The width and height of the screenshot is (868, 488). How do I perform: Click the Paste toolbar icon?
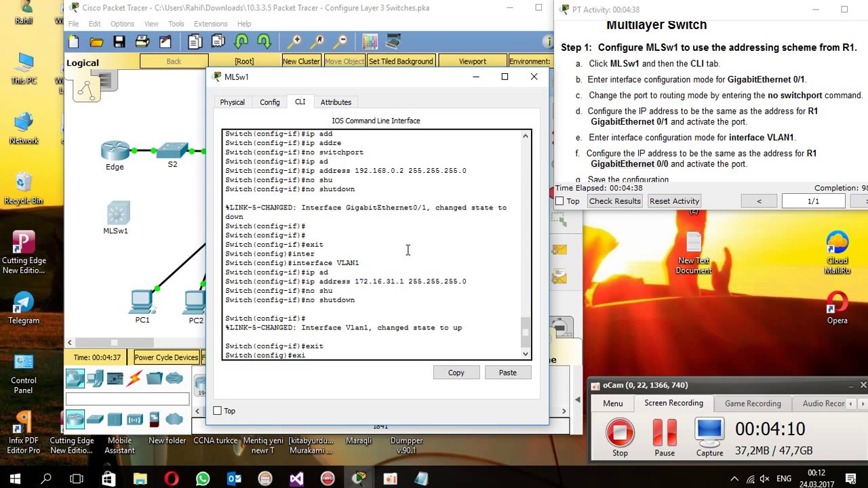(218, 42)
